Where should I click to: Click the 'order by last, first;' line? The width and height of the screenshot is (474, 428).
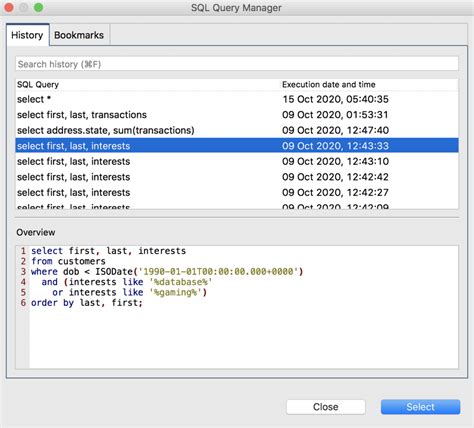[x=87, y=303]
